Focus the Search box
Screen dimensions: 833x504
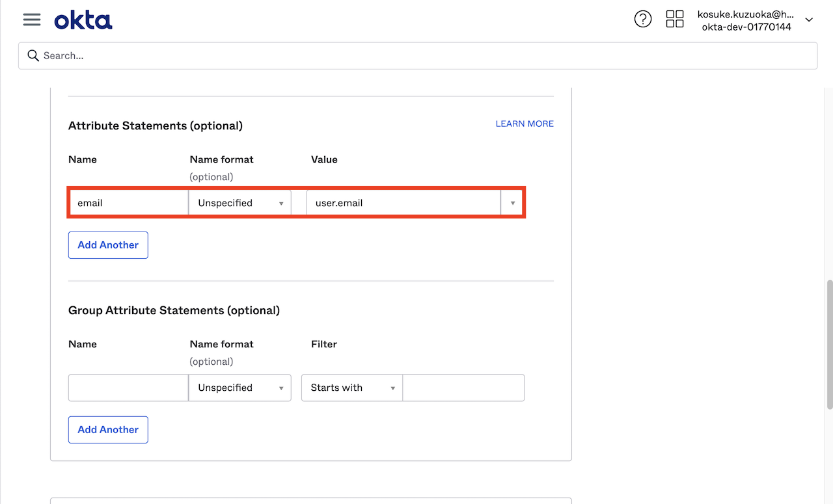418,56
